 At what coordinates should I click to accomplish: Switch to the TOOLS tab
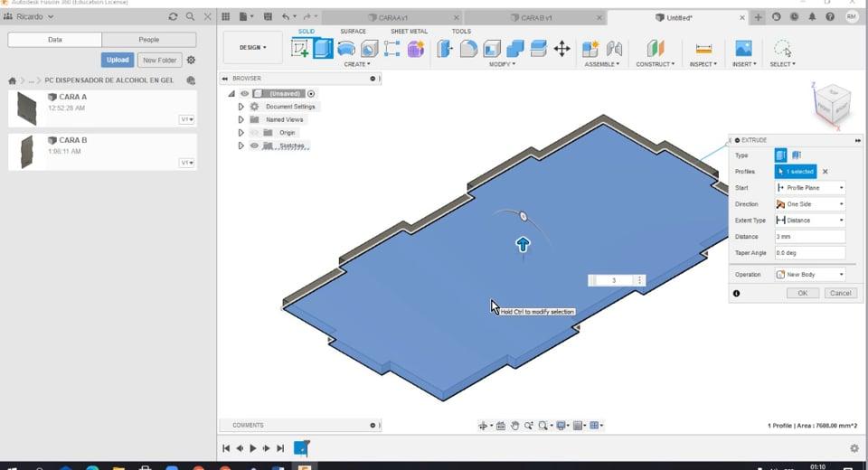(x=461, y=32)
